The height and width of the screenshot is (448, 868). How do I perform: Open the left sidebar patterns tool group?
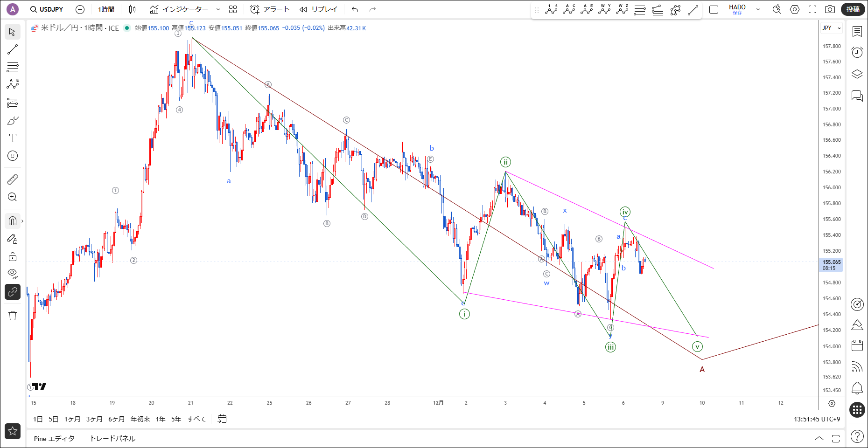13,84
